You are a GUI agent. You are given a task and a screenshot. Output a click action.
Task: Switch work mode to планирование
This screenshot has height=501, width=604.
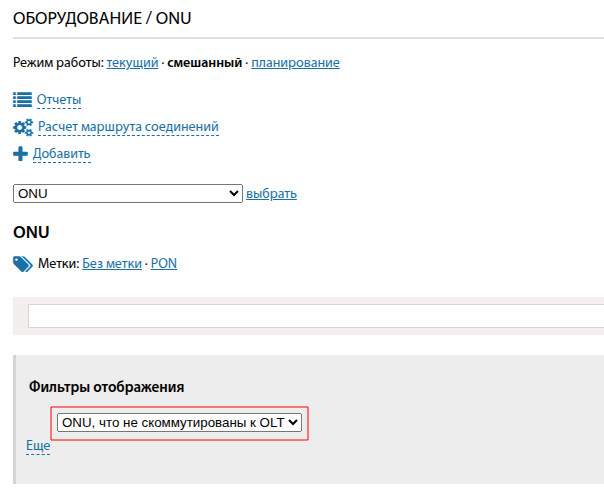tap(295, 63)
